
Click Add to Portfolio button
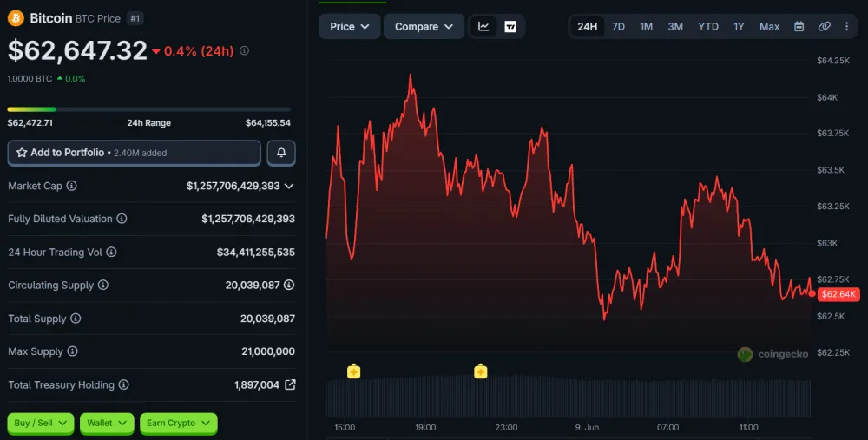click(134, 153)
